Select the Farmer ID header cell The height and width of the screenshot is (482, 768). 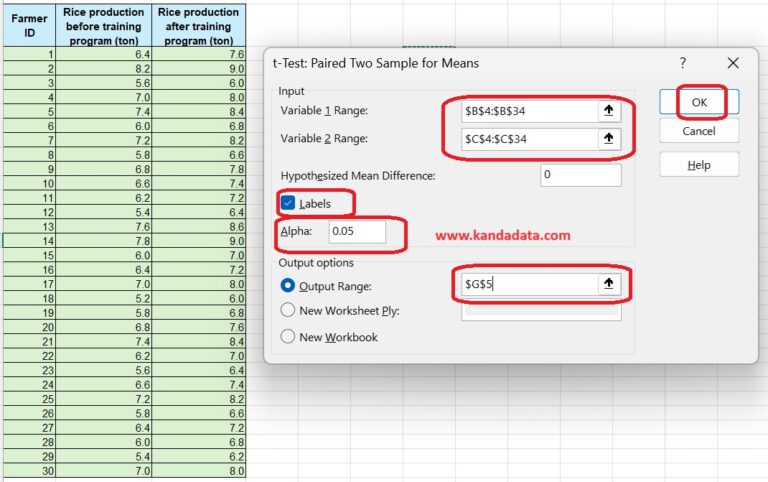tap(27, 25)
